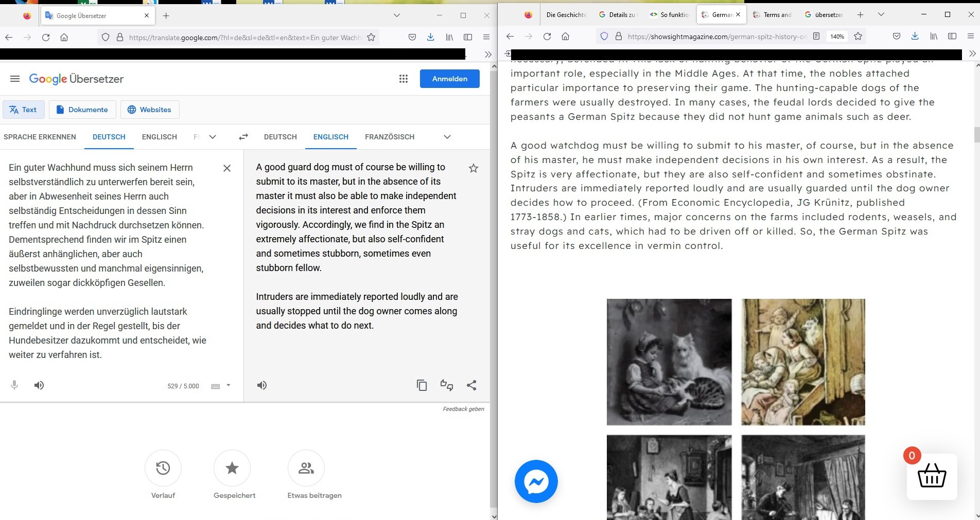Screen dimensions: 980x520
Task: Toggle sidebar in left browser window
Action: pyautogui.click(x=468, y=37)
